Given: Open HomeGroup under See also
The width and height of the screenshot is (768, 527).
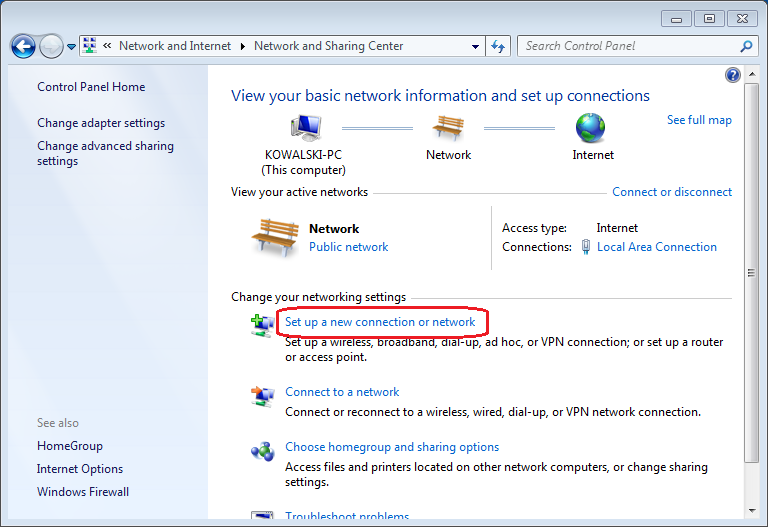Looking at the screenshot, I should coord(70,446).
